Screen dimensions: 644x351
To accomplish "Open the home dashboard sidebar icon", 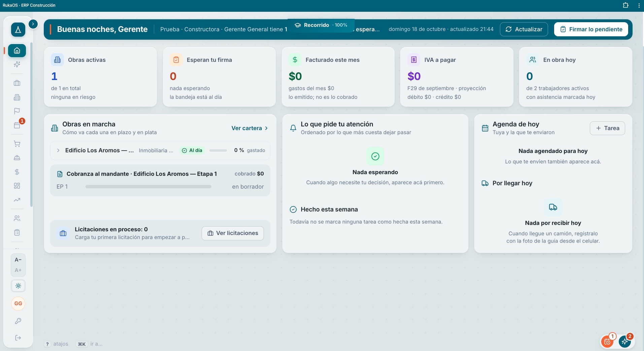I will [x=17, y=50].
